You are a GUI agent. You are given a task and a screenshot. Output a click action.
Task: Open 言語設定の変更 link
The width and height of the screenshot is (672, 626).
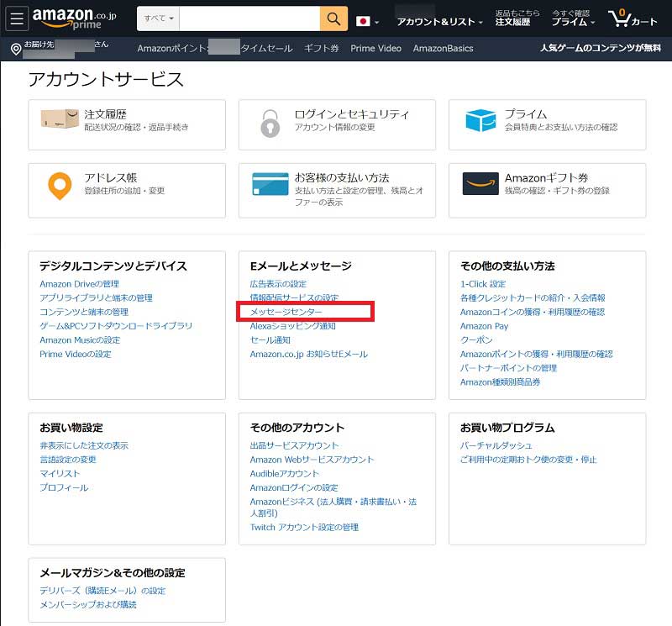tap(68, 460)
